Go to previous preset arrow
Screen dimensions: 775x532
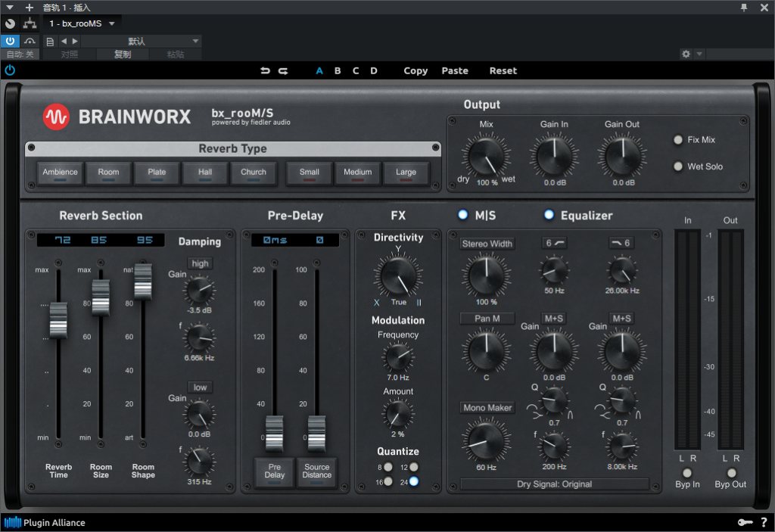[64, 41]
